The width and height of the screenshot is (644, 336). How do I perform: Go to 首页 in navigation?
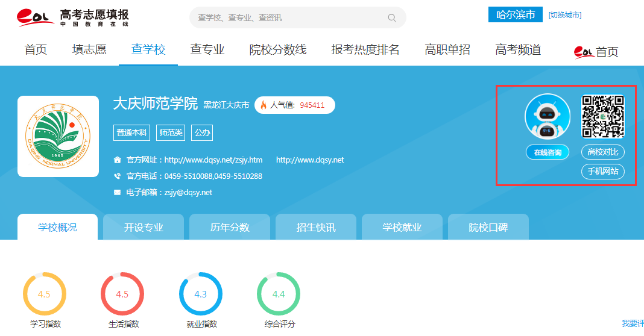click(x=36, y=49)
